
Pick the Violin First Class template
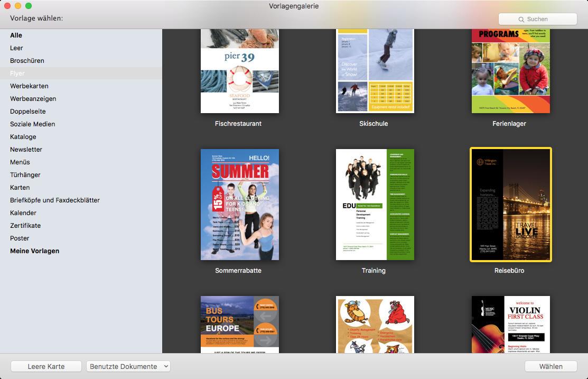(511, 325)
